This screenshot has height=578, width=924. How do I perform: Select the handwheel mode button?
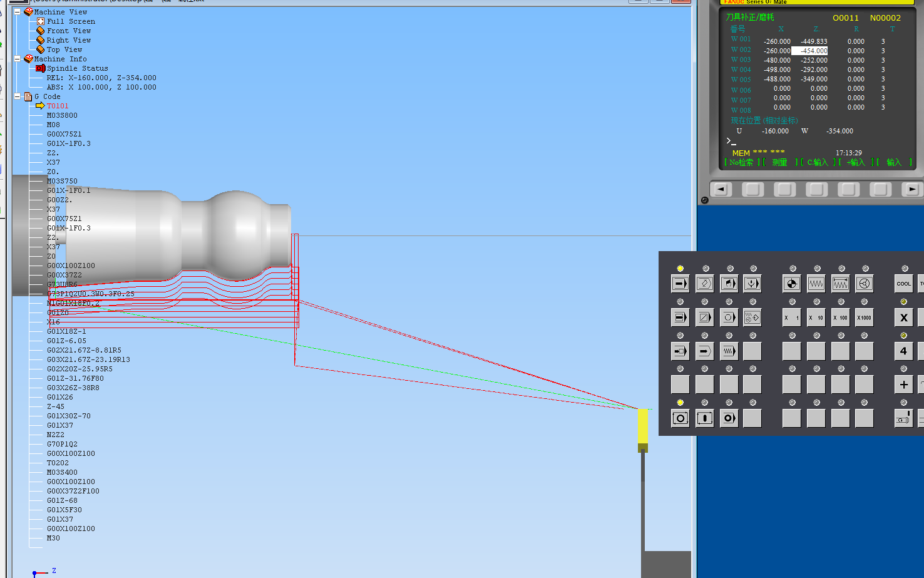[x=865, y=284]
